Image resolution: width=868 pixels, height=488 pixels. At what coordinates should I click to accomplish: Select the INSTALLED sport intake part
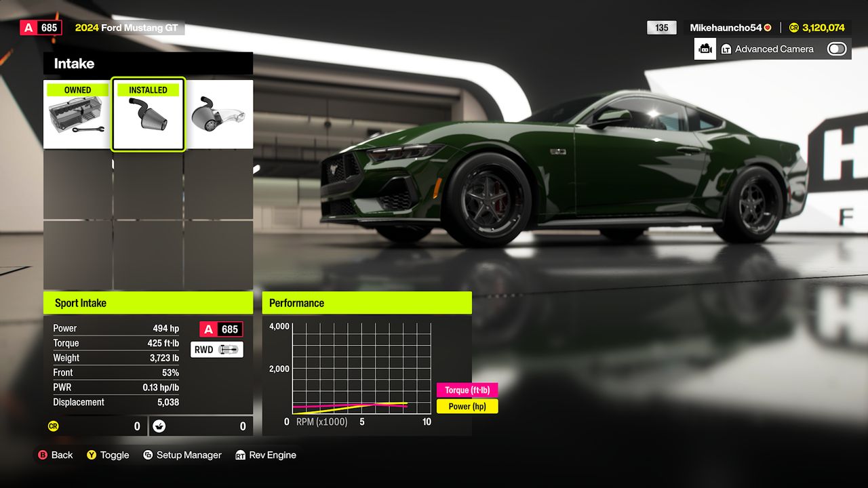tap(149, 114)
